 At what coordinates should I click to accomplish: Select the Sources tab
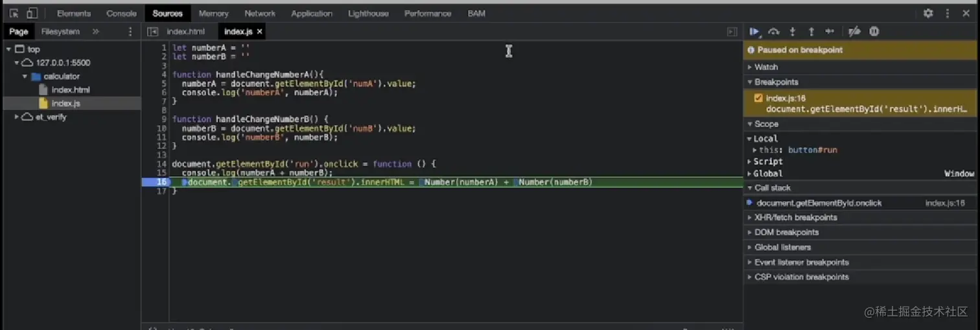pos(168,13)
